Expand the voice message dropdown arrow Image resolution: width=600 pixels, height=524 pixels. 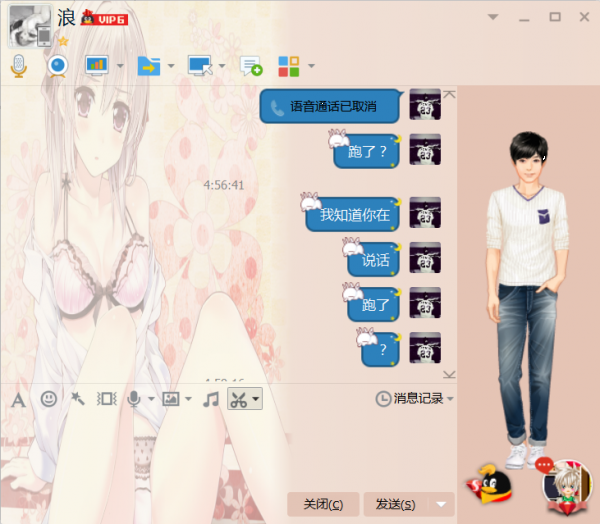click(152, 399)
